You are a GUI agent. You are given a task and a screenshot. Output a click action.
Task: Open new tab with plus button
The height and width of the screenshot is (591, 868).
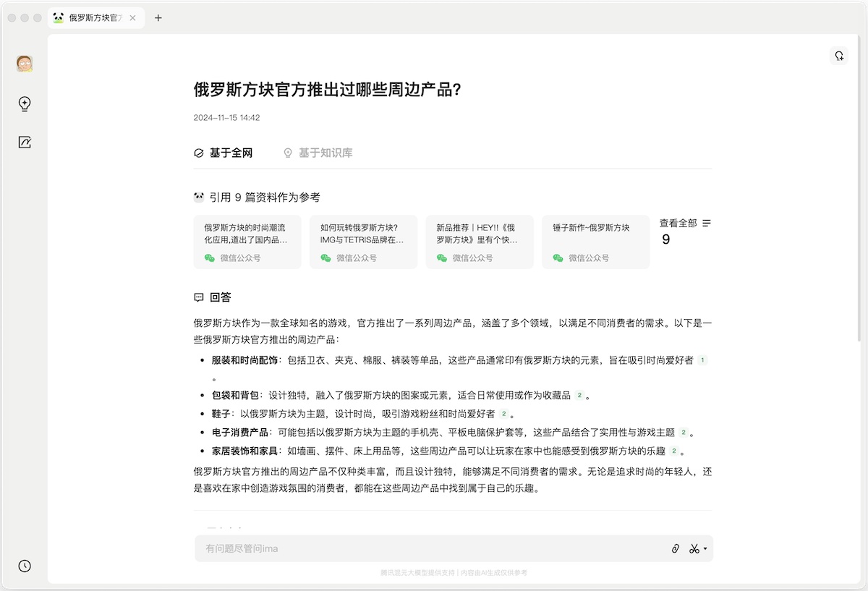point(158,18)
